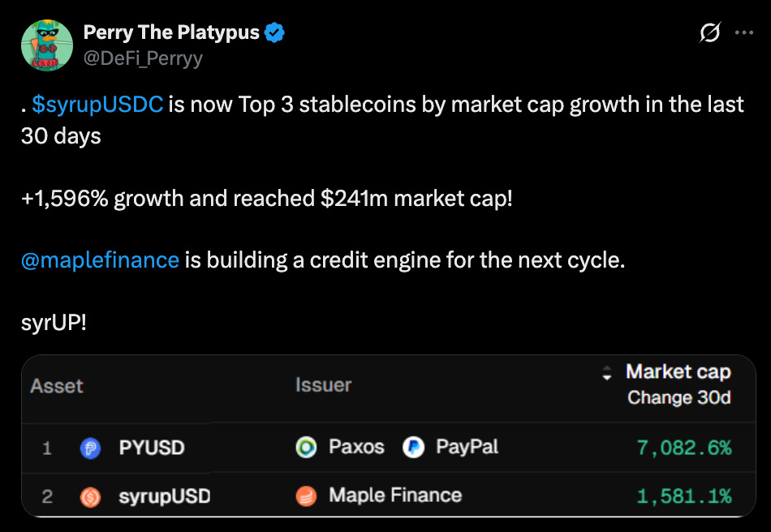
Task: Click the 7,082.6% change value
Action: coord(684,448)
